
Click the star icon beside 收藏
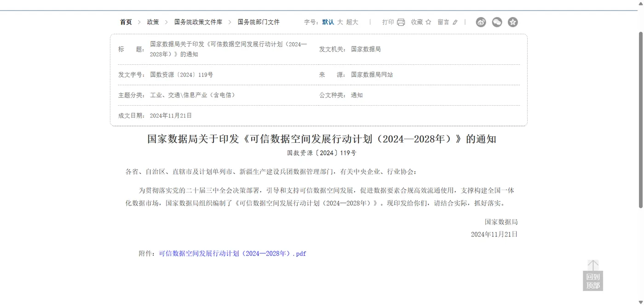pos(428,22)
